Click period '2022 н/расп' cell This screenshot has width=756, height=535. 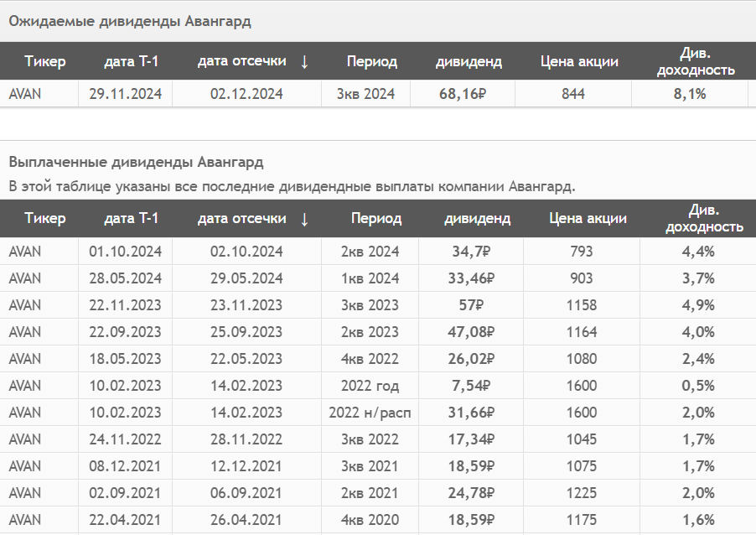[370, 413]
